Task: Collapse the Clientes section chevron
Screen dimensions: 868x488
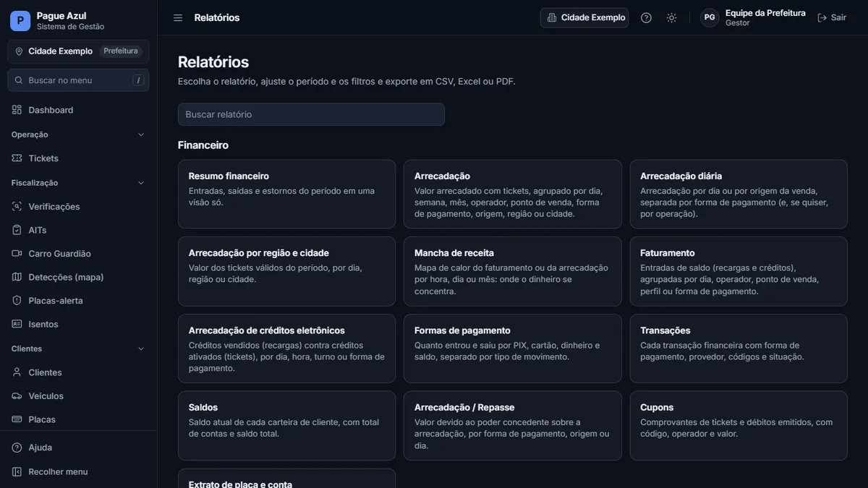Action: coord(141,348)
